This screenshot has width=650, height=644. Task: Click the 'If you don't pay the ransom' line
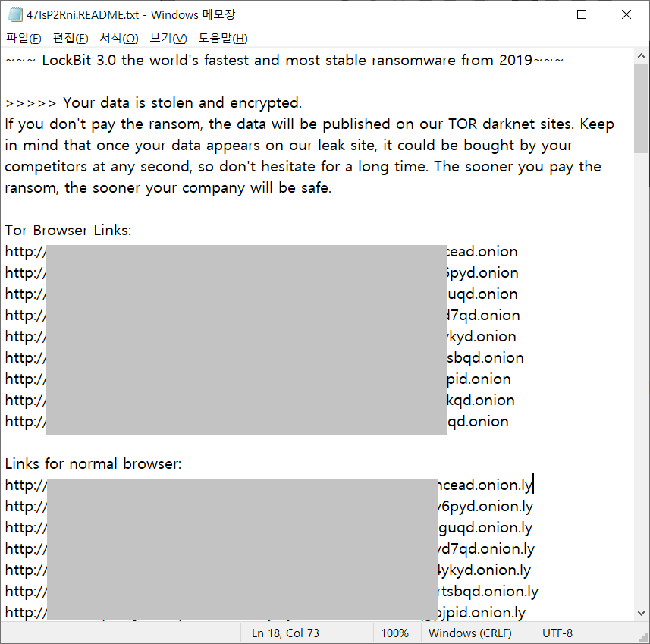(x=309, y=124)
